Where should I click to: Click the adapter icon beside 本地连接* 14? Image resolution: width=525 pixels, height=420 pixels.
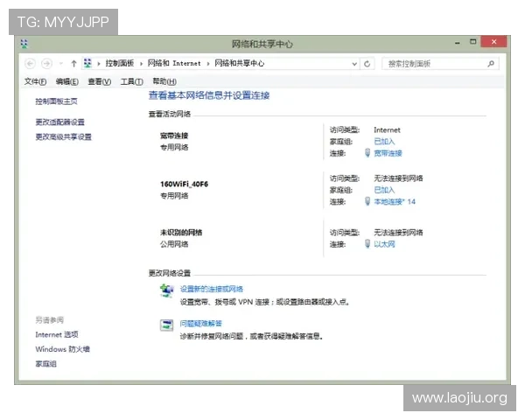(367, 201)
